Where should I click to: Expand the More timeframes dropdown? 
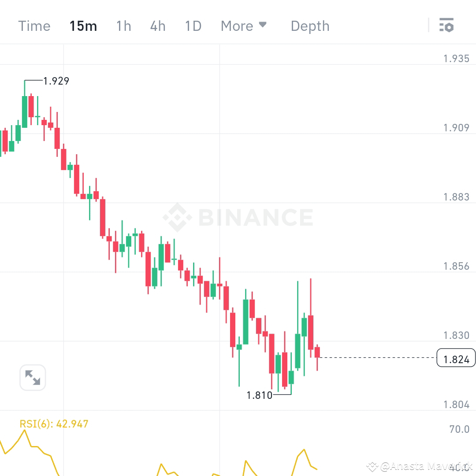click(236, 26)
